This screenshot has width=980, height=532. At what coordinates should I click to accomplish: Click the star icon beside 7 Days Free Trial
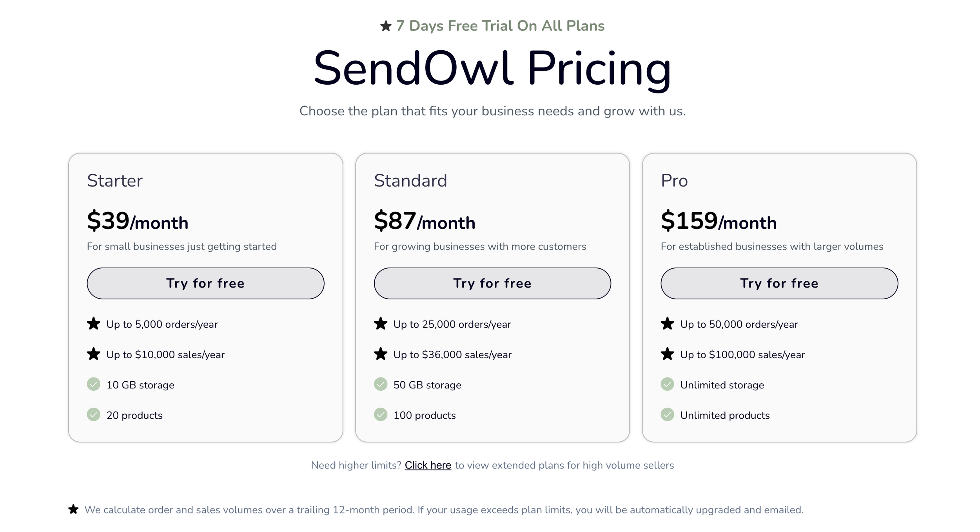click(x=386, y=26)
